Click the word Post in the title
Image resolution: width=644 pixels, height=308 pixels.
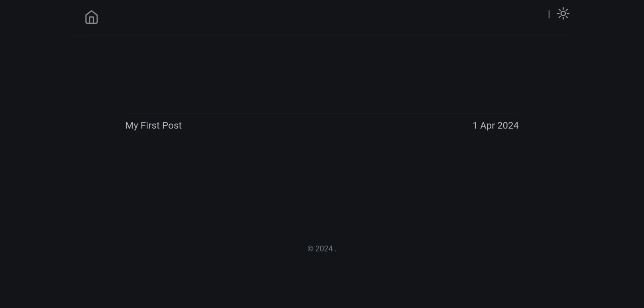click(x=172, y=125)
